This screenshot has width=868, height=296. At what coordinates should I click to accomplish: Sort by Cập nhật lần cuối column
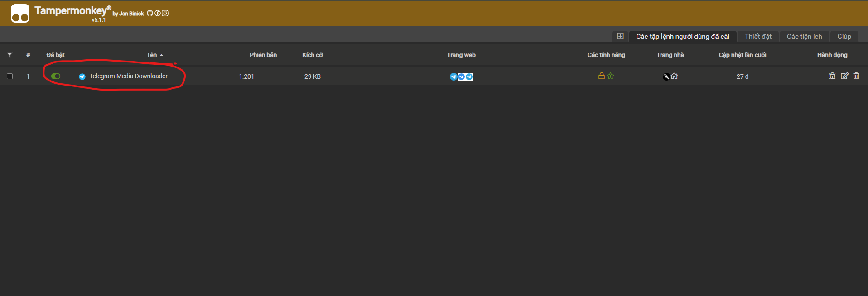tap(742, 55)
